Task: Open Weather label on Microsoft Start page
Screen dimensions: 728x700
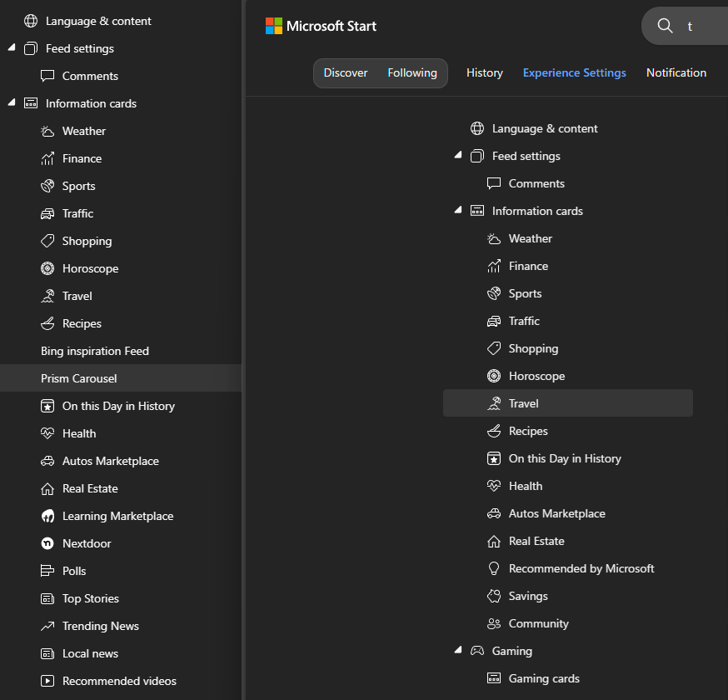Action: click(531, 239)
